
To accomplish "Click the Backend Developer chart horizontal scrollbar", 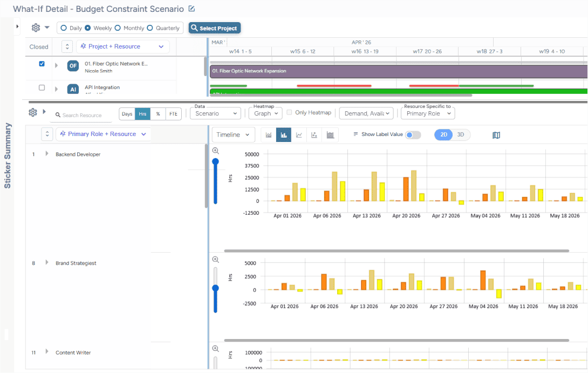I will click(x=396, y=250).
